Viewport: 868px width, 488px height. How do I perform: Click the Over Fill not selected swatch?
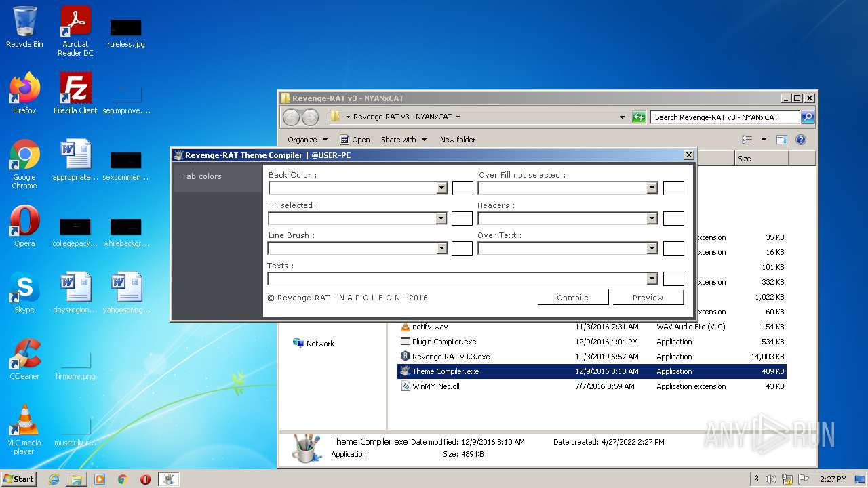click(x=673, y=188)
